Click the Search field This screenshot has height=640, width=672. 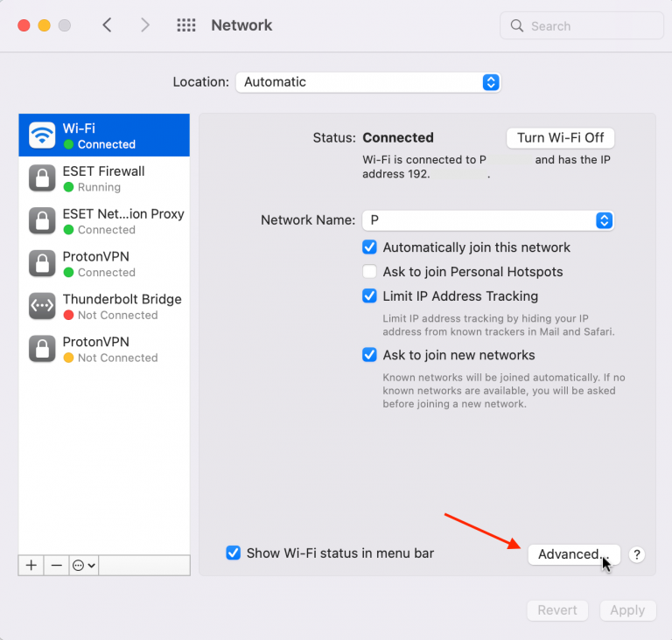pyautogui.click(x=582, y=25)
